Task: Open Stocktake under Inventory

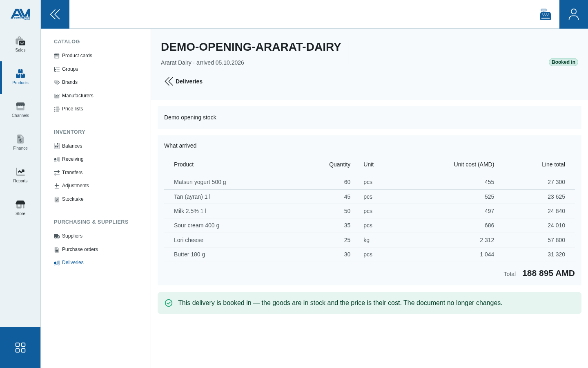Action: (73, 199)
